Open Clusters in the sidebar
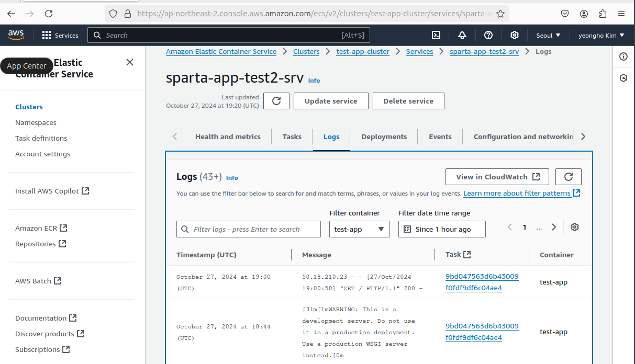635x364 pixels. coord(29,107)
